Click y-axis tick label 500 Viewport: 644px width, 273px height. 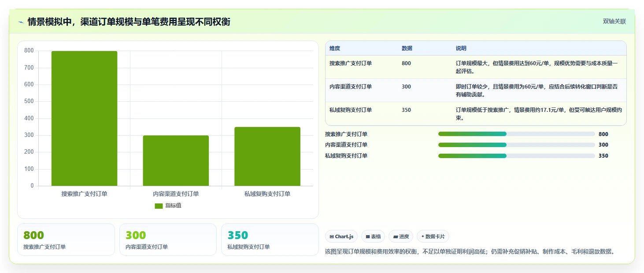[x=29, y=101]
